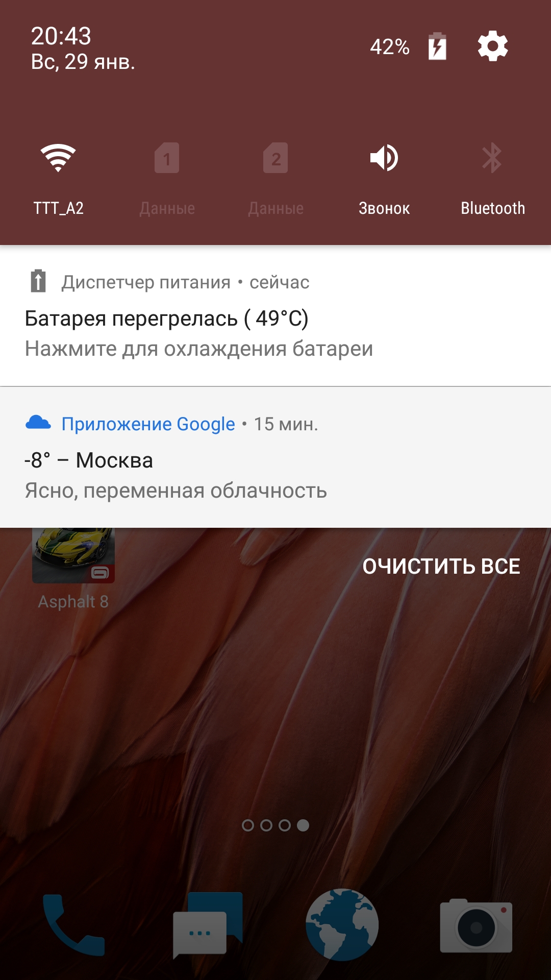
Task: Tap the time and date header
Action: tap(83, 48)
